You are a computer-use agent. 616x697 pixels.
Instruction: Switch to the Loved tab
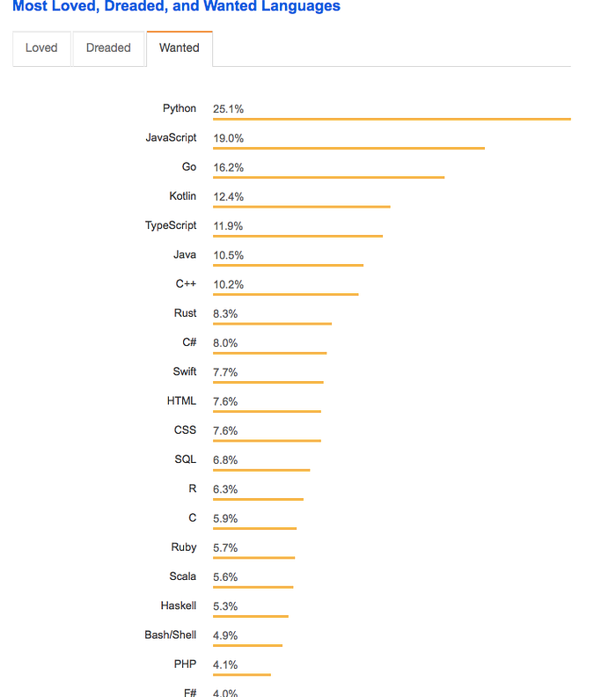(x=41, y=48)
